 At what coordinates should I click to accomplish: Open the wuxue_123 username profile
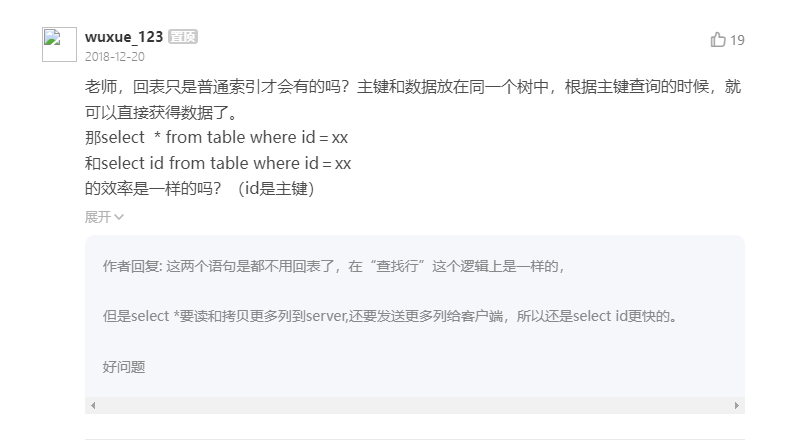(x=124, y=37)
